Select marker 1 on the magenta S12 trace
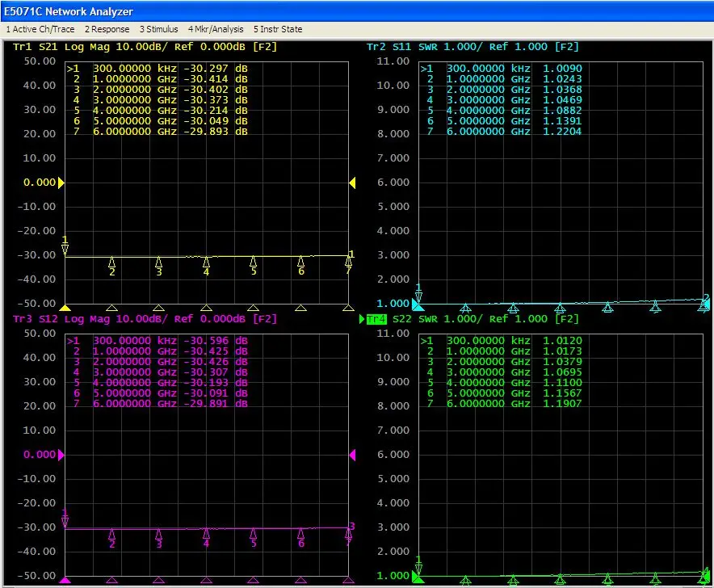 [x=65, y=519]
